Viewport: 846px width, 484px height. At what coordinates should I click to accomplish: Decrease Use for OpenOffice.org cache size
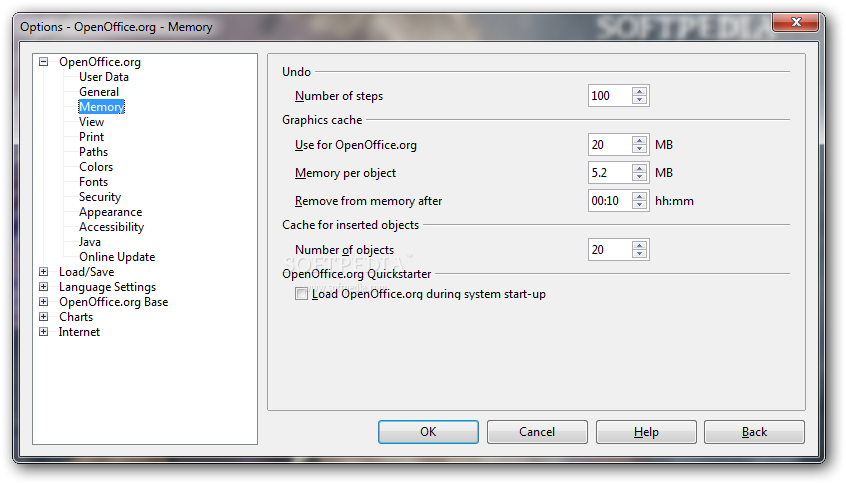tap(639, 149)
